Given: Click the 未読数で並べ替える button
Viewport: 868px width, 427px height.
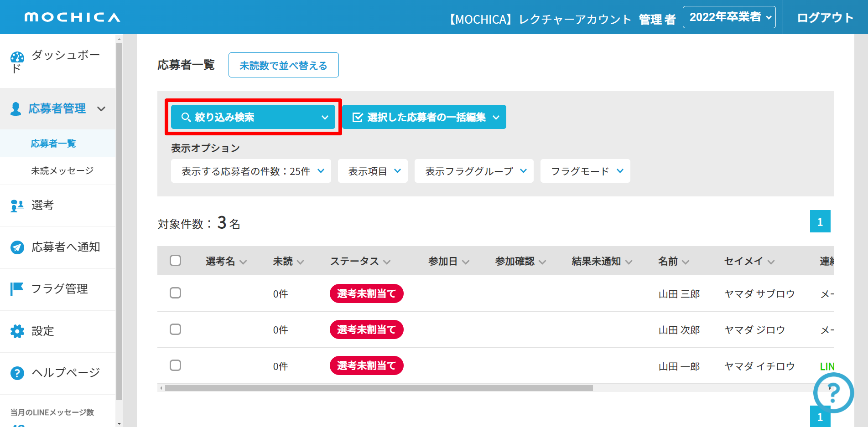Looking at the screenshot, I should [283, 65].
